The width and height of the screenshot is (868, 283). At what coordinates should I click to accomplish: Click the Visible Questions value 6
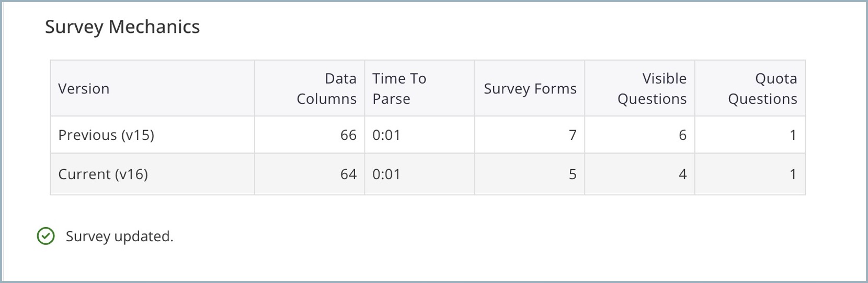click(x=682, y=135)
